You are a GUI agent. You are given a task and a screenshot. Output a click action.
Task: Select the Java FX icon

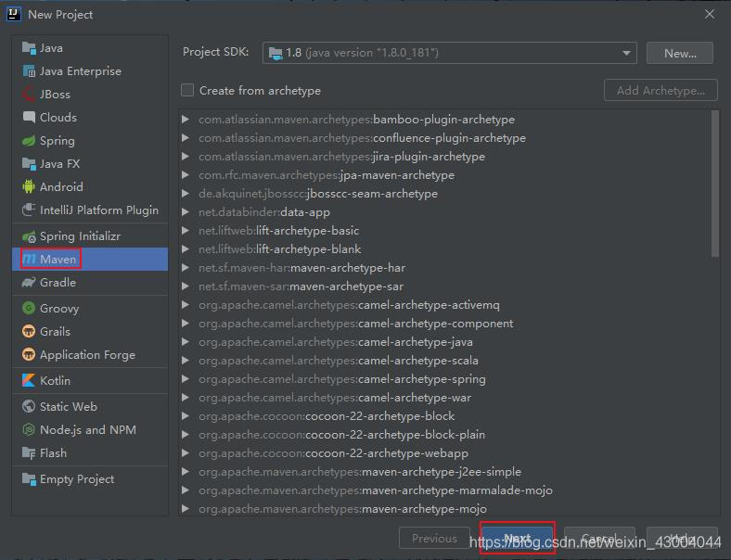pyautogui.click(x=29, y=164)
